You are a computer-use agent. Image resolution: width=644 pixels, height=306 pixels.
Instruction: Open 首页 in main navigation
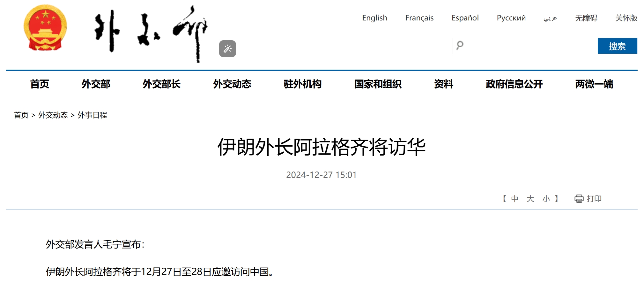tap(40, 84)
